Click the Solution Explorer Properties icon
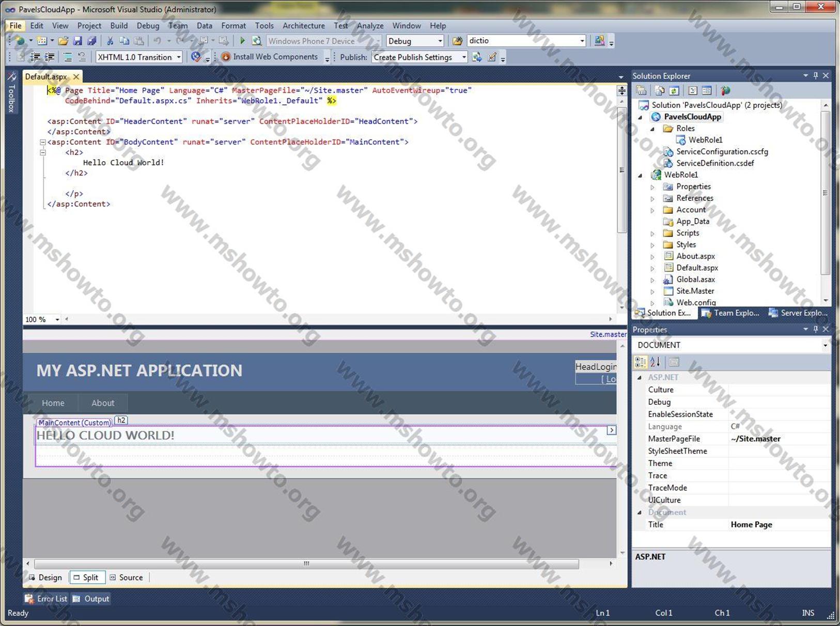The height and width of the screenshot is (626, 840). [642, 91]
